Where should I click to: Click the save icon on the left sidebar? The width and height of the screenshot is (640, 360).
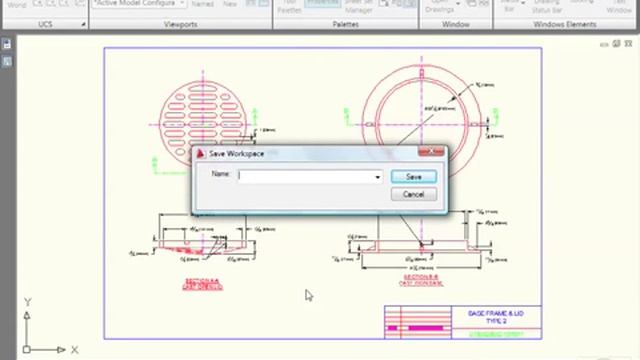tap(7, 44)
